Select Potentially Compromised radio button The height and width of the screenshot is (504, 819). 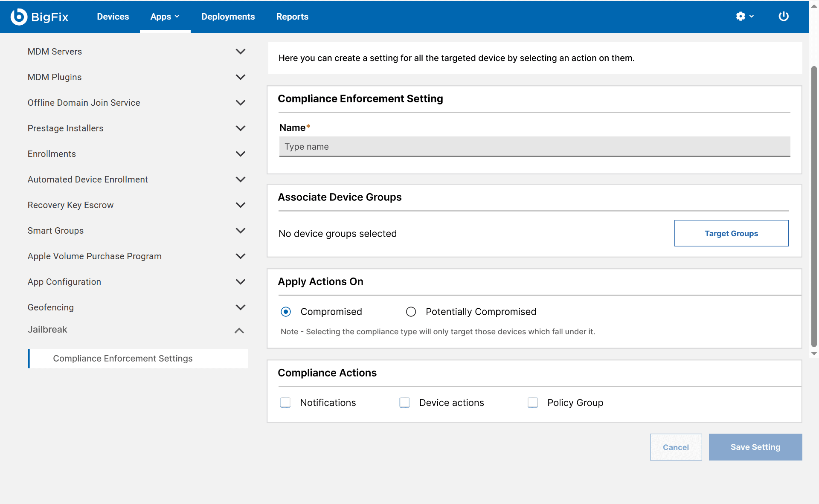(411, 312)
